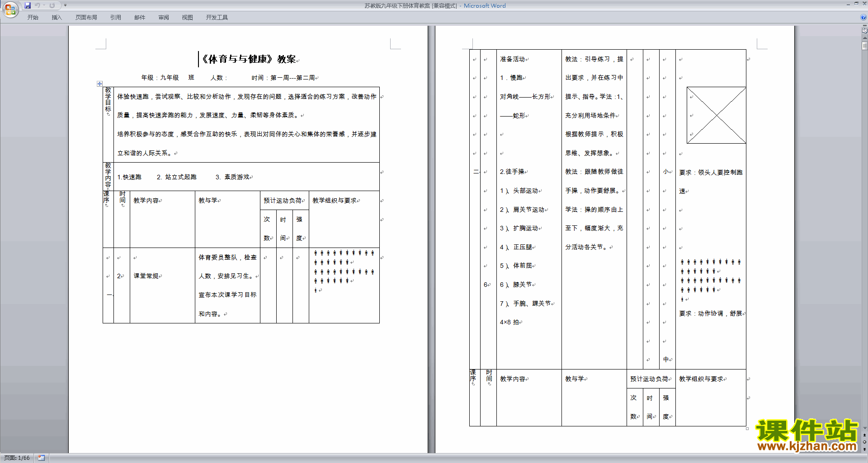Click the title 《体育与与健康》教案
The image size is (868, 463).
(x=248, y=59)
